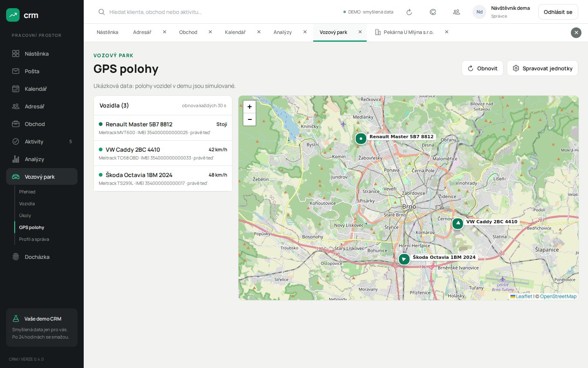The height and width of the screenshot is (368, 588).
Task: Click the Obnovit button
Action: [482, 68]
